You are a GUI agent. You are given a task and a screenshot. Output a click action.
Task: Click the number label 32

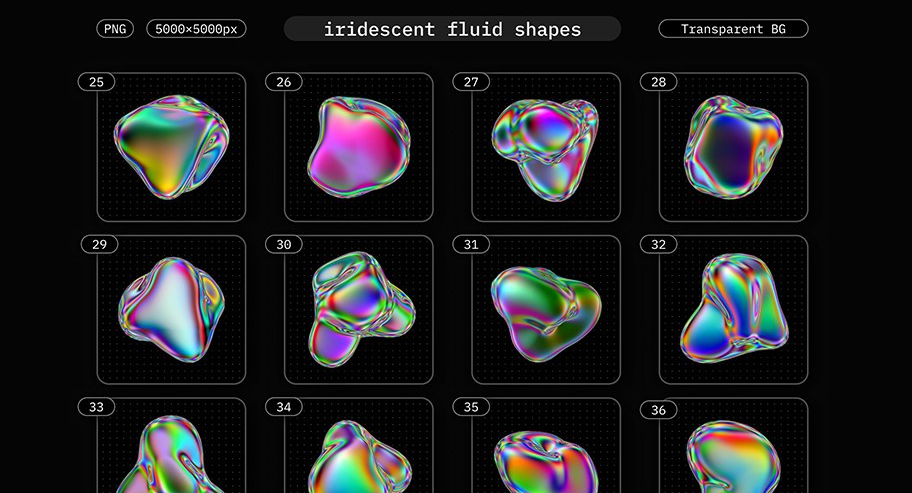(x=658, y=244)
